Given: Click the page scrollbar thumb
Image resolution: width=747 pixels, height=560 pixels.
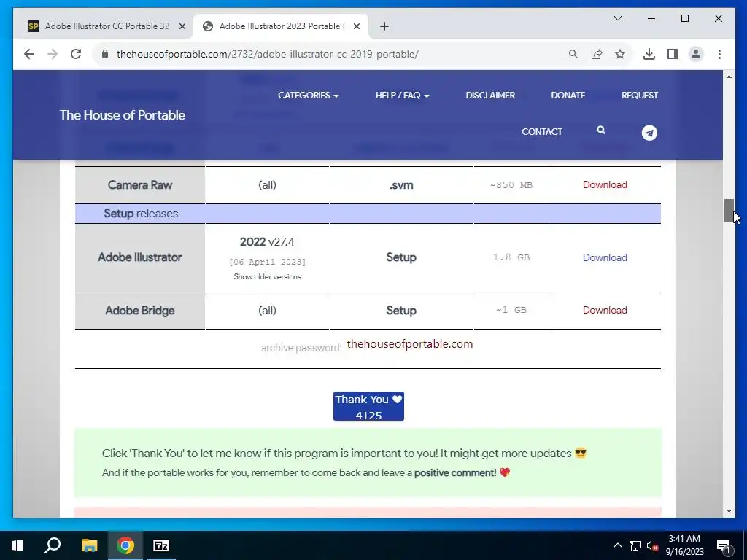Looking at the screenshot, I should click(729, 210).
